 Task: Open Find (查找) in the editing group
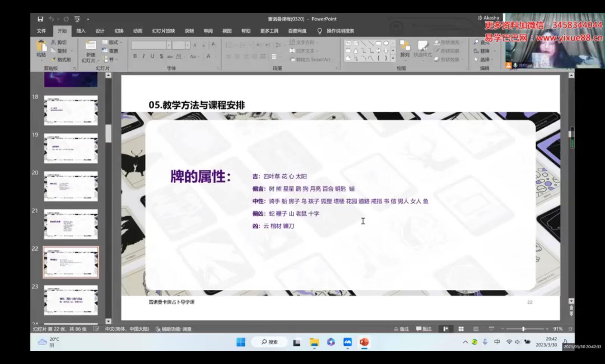[483, 42]
